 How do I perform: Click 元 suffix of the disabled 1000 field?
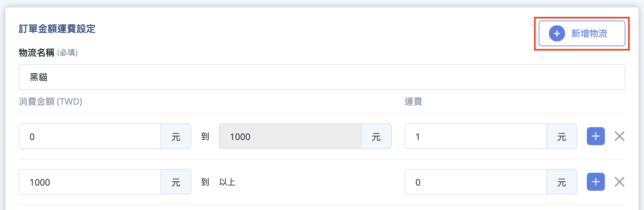[x=376, y=136]
